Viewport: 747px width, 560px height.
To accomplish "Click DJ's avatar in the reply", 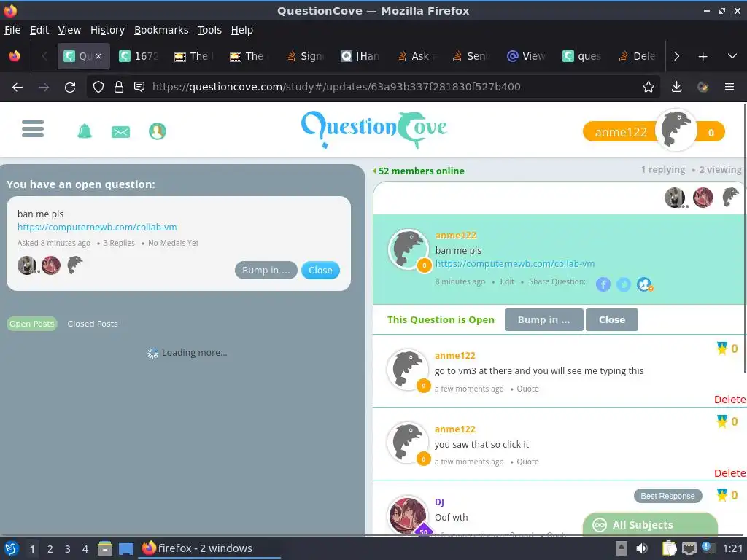I will coord(408,516).
